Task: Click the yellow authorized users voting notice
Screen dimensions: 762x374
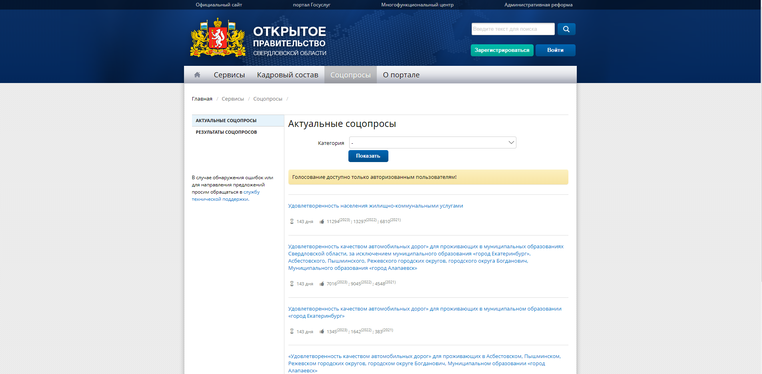Action: (428, 177)
